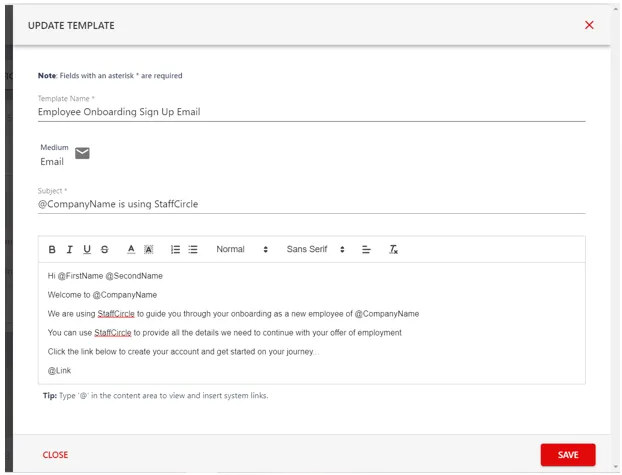The width and height of the screenshot is (622, 475).
Task: Toggle bold formatting in editor toolbar
Action: tap(52, 250)
